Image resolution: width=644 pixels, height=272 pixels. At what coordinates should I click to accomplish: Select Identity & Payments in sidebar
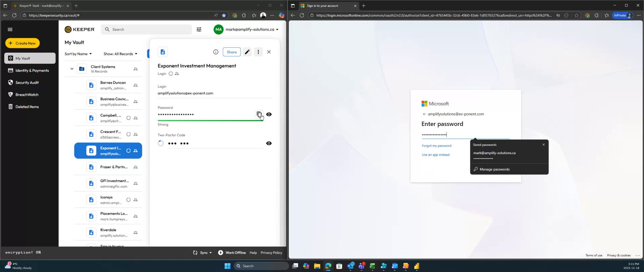click(x=30, y=71)
